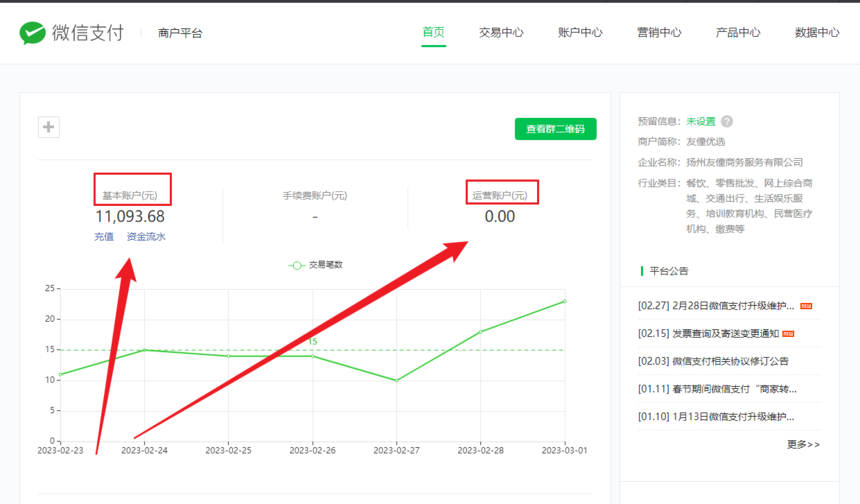This screenshot has height=504, width=860.
Task: Click the 友僮优选 merchant short name
Action: [x=706, y=141]
